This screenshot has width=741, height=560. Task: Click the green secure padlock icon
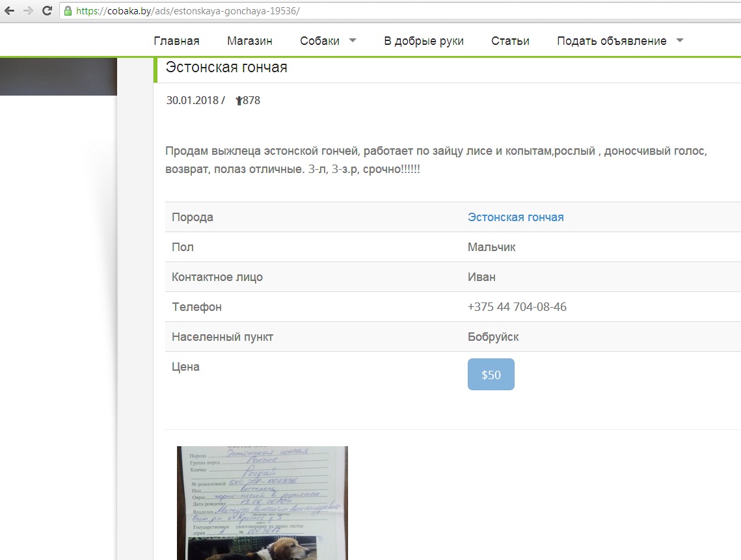(x=68, y=11)
